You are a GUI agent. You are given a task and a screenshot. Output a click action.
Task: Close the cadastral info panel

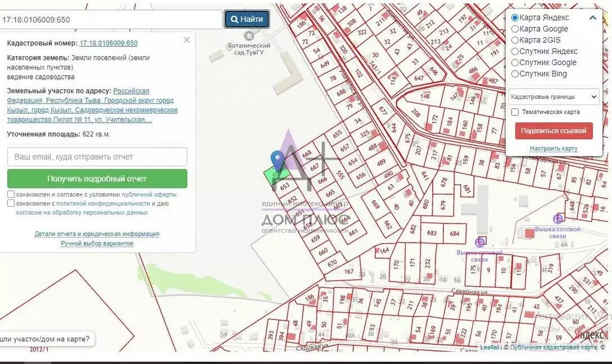point(187,40)
